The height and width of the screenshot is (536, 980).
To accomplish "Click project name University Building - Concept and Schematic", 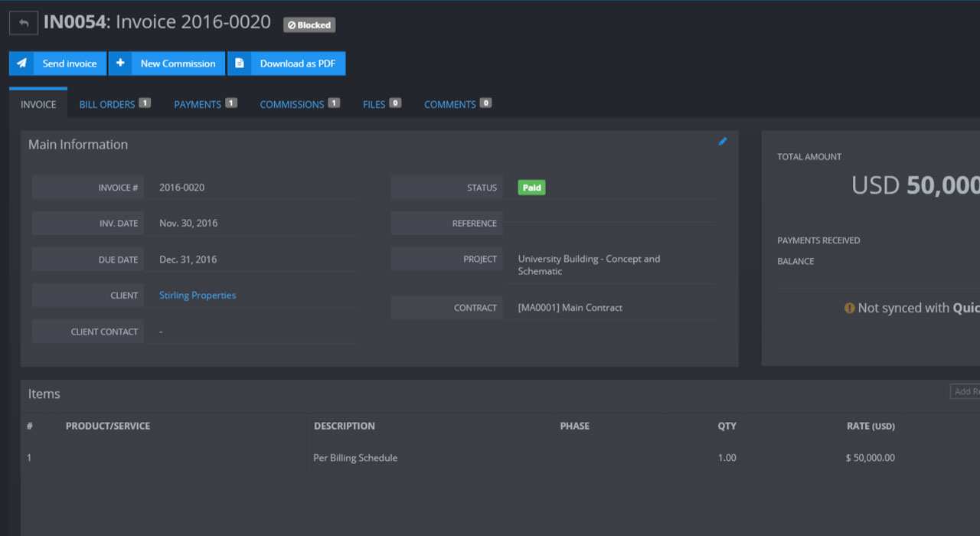I will tap(589, 265).
